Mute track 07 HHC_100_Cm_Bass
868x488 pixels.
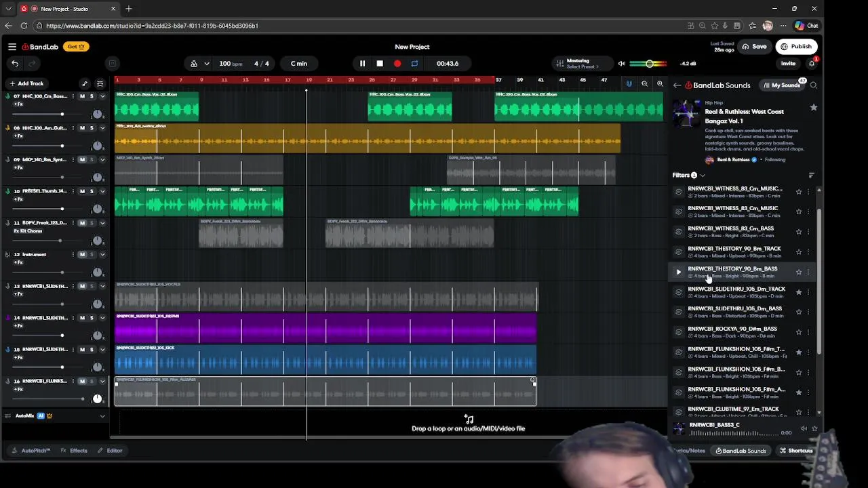click(x=83, y=96)
